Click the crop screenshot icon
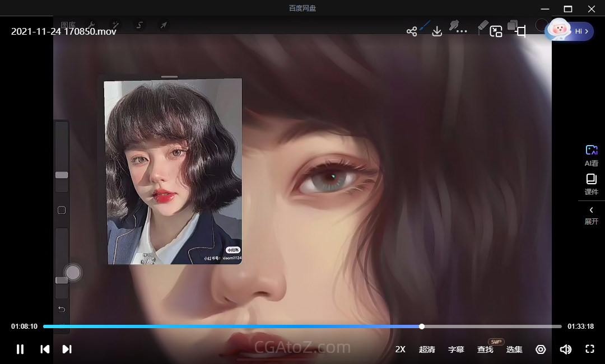Viewport: 605px width, 364px height. [521, 31]
